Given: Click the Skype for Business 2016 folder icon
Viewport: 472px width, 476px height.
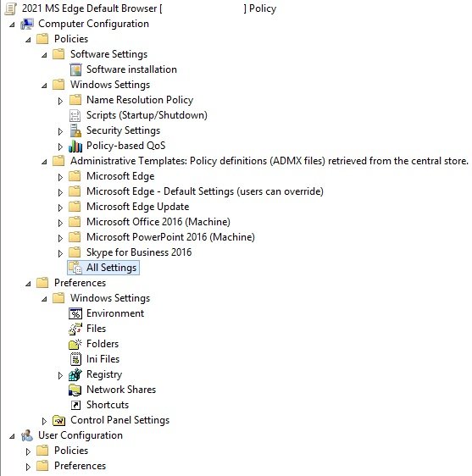Looking at the screenshot, I should click(x=75, y=252).
